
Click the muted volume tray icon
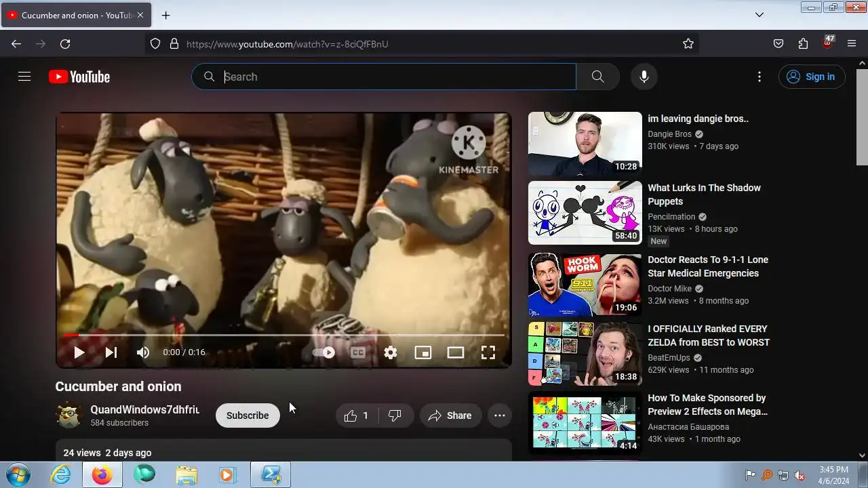(x=799, y=475)
